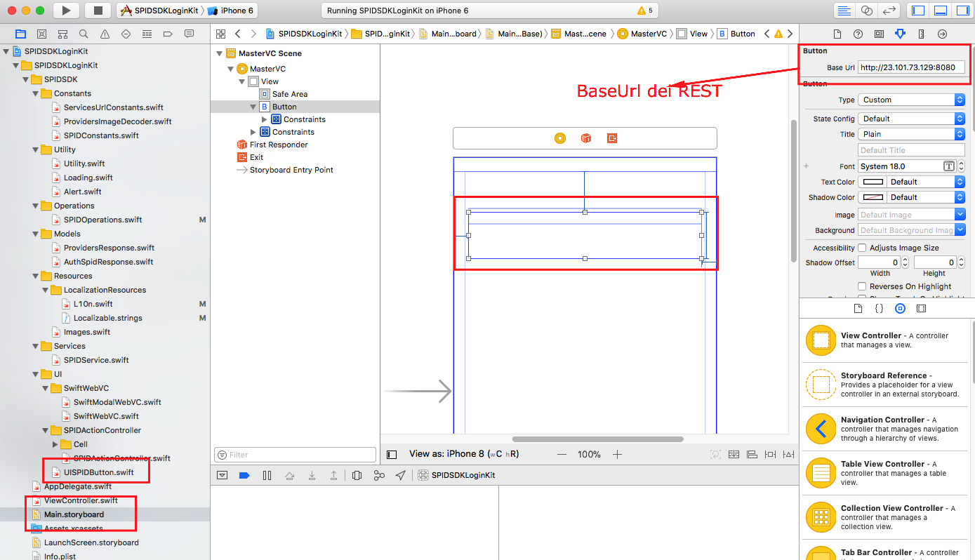Toggle Reverses On Highlight checkbox
Viewport: 975px width, 560px height.
tap(862, 286)
